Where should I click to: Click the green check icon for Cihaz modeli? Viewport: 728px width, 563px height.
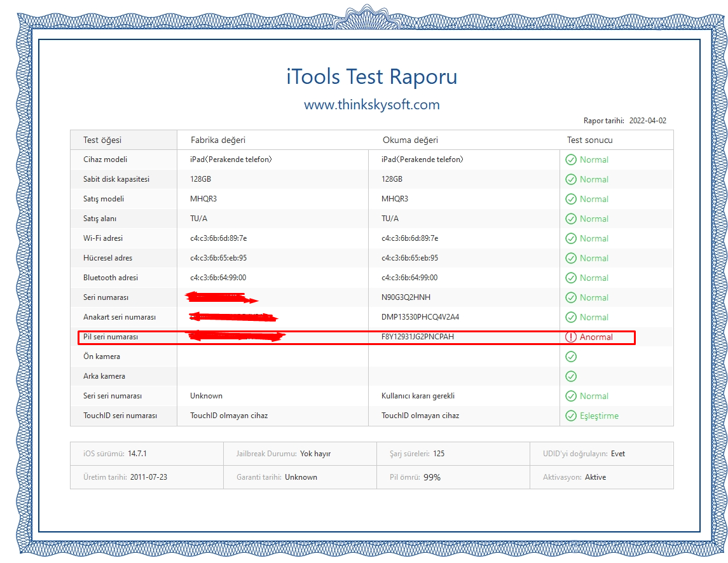click(x=570, y=159)
